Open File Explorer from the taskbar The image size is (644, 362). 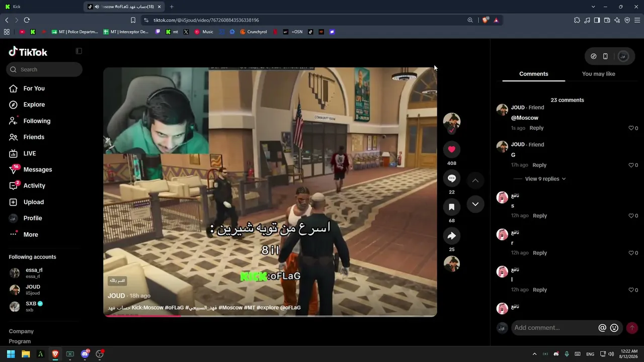coord(26,354)
